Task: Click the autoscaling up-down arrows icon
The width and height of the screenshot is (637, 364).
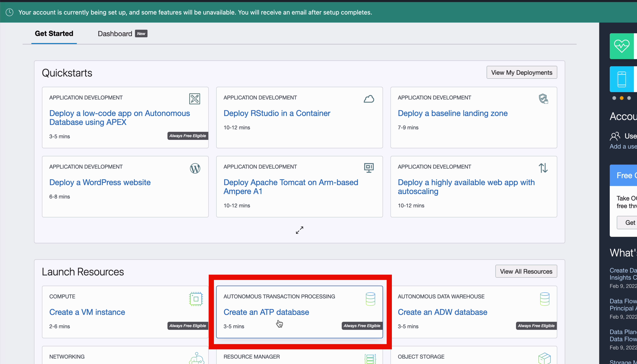Action: click(543, 168)
